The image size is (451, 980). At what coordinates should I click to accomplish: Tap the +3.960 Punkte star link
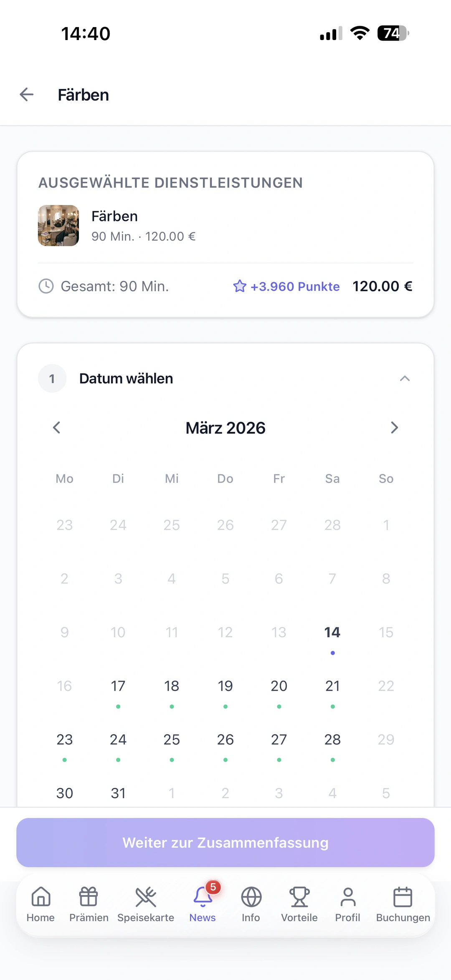point(286,286)
